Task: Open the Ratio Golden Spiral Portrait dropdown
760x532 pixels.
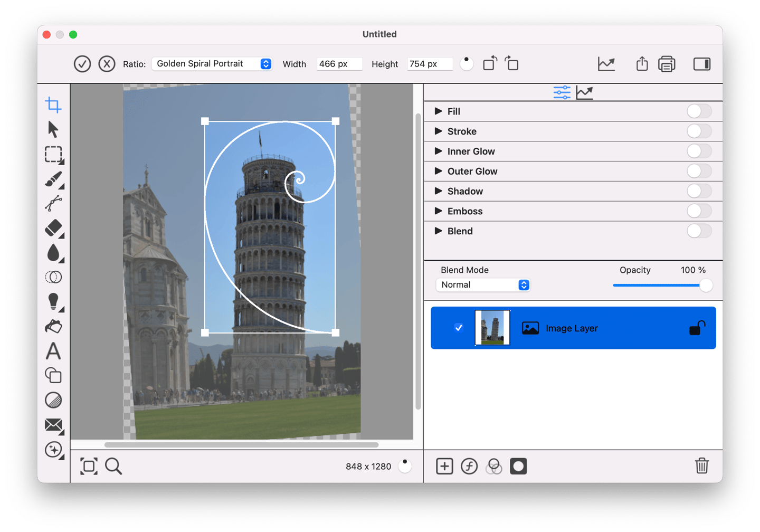Action: [x=212, y=64]
